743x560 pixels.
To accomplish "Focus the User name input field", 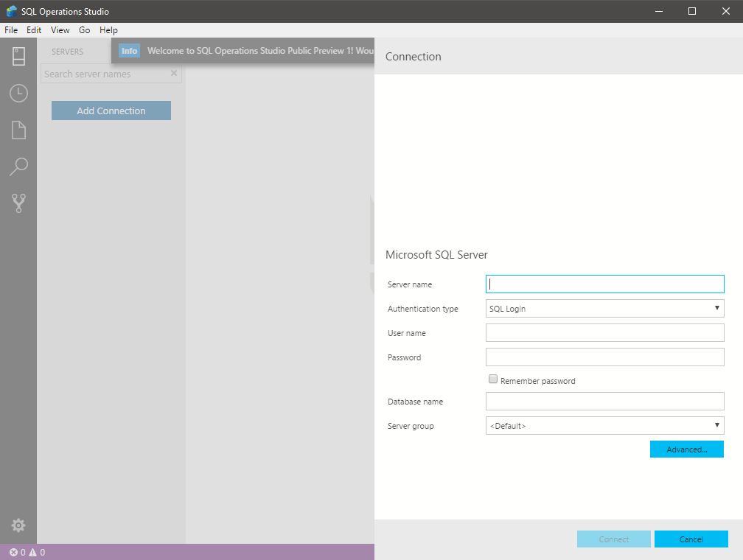I will (x=604, y=332).
